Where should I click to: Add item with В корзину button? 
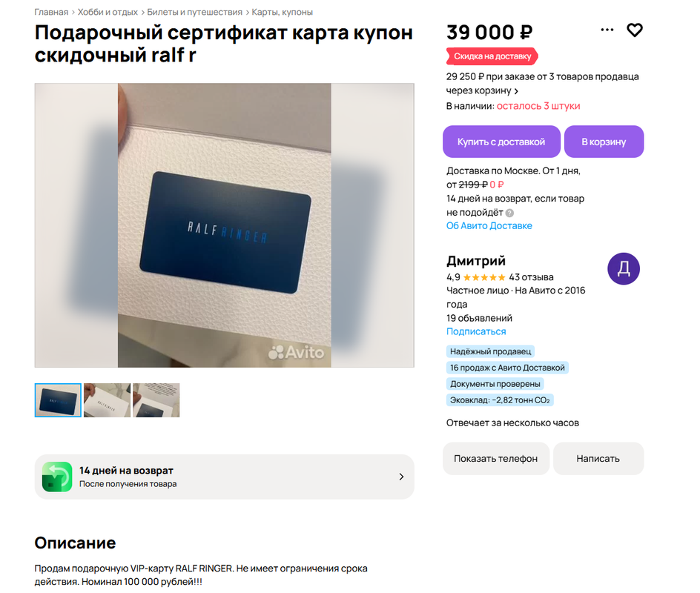tap(604, 142)
